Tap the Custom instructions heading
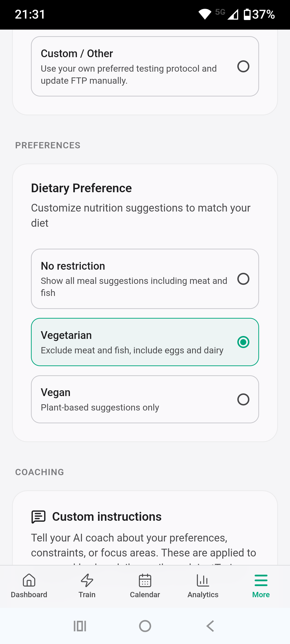 click(107, 517)
